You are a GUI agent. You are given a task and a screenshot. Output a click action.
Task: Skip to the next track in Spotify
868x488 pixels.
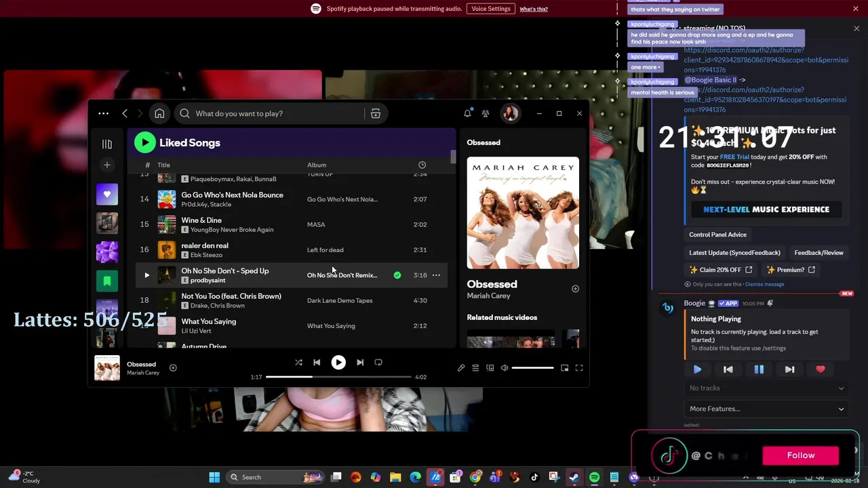point(360,363)
